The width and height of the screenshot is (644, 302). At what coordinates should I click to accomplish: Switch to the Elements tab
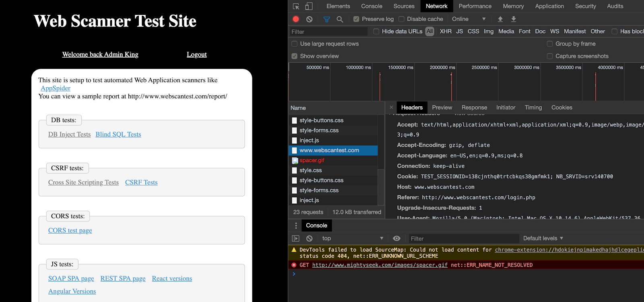click(338, 6)
